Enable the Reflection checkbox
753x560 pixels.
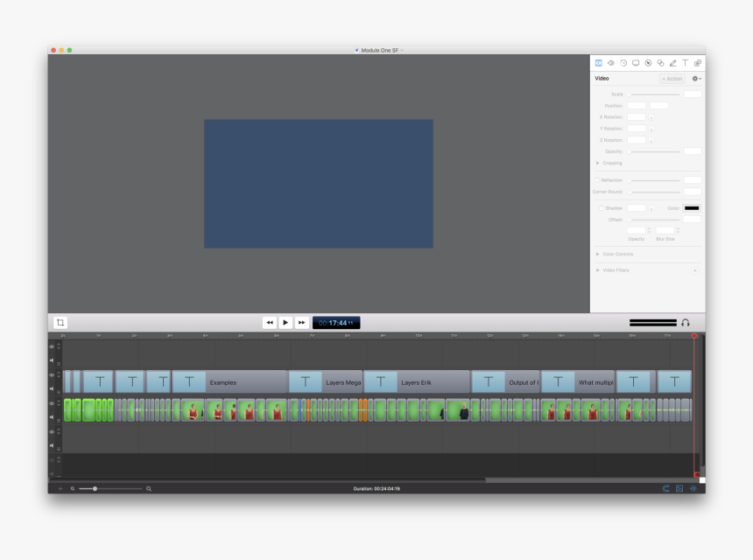point(598,180)
